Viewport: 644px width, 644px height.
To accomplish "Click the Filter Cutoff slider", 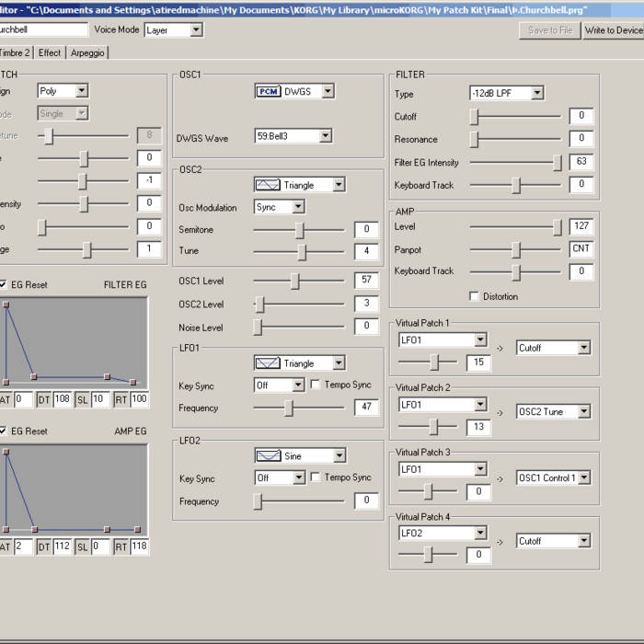I will pyautogui.click(x=475, y=117).
